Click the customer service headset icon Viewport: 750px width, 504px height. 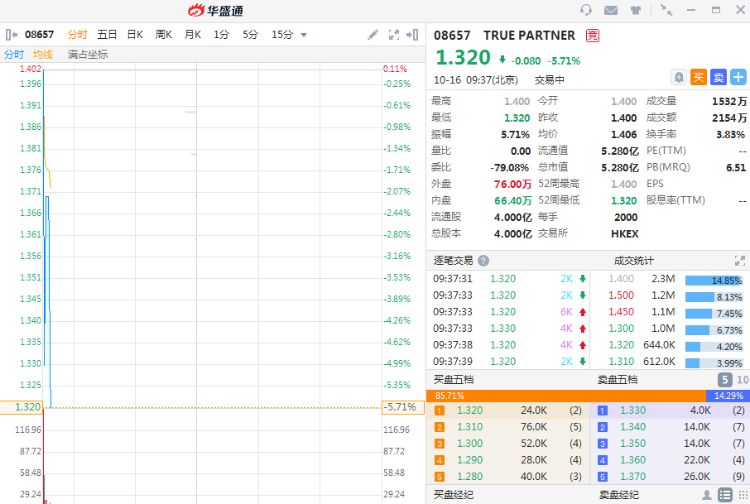pos(586,10)
